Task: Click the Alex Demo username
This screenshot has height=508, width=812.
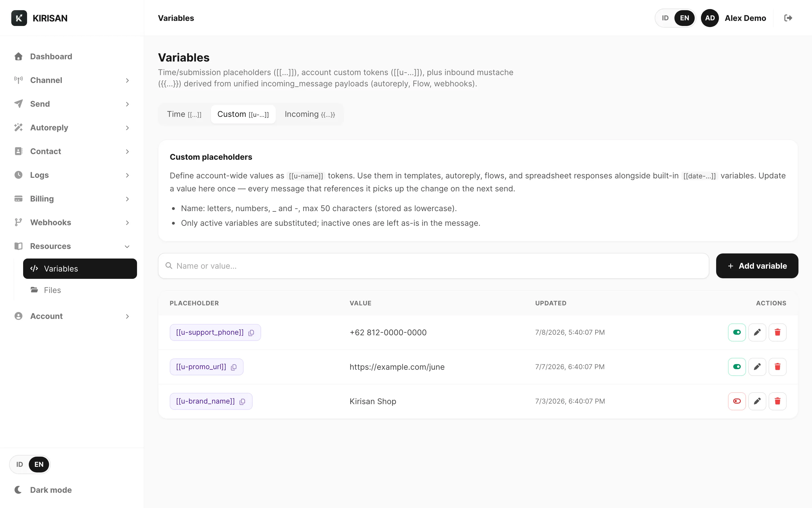Action: [x=745, y=18]
